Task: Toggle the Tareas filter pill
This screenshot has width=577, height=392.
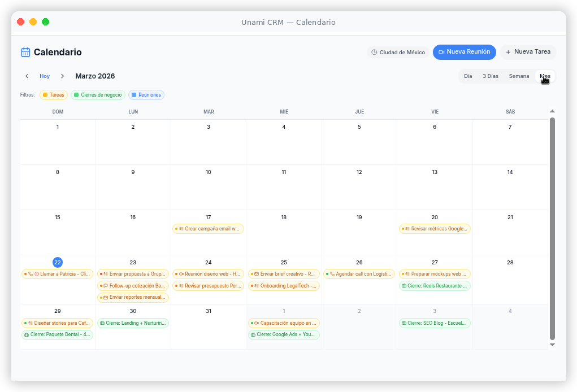Action: coord(53,95)
